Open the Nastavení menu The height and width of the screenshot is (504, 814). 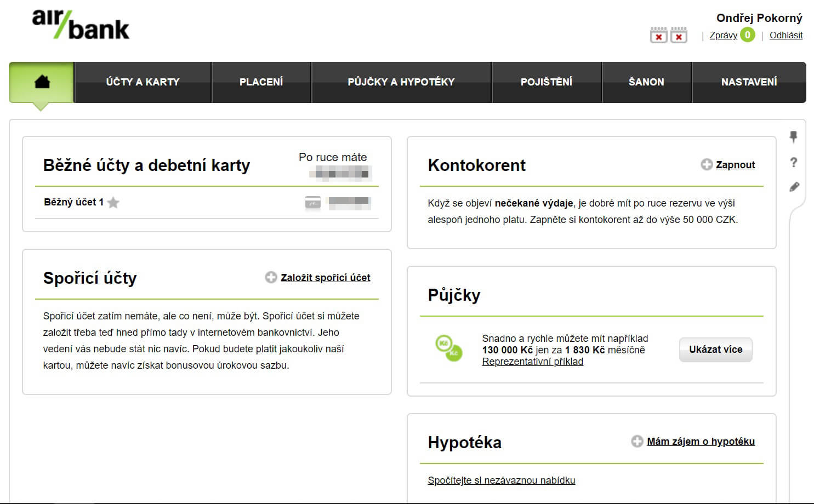coord(749,82)
